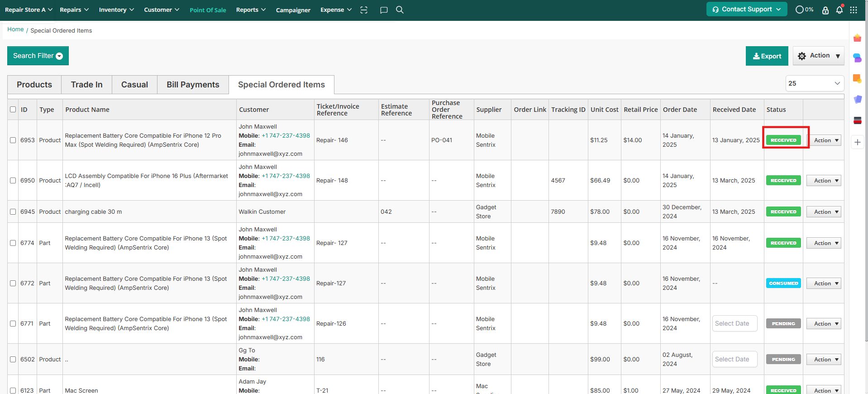The height and width of the screenshot is (394, 868).
Task: Expand the Repair Store A switcher
Action: coord(29,10)
